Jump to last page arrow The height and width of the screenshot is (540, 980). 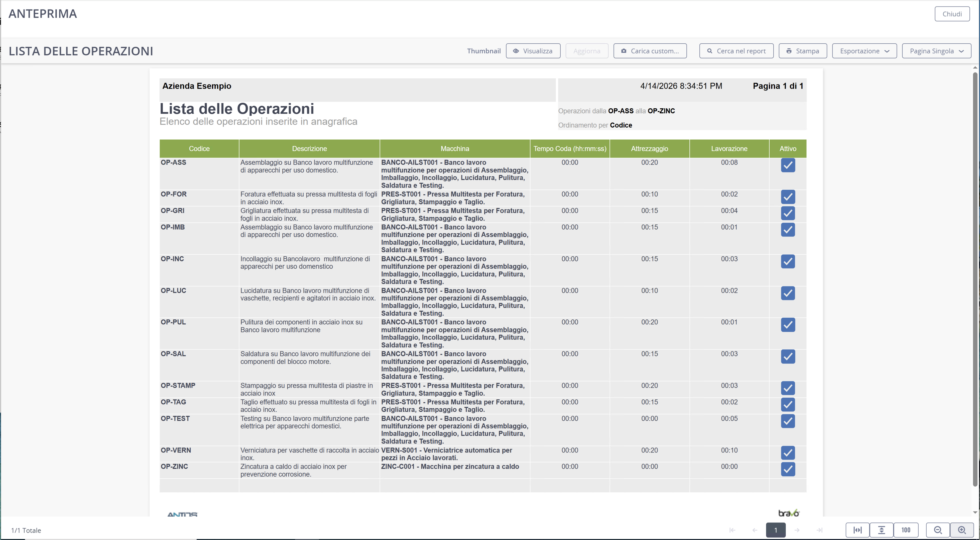(x=819, y=530)
